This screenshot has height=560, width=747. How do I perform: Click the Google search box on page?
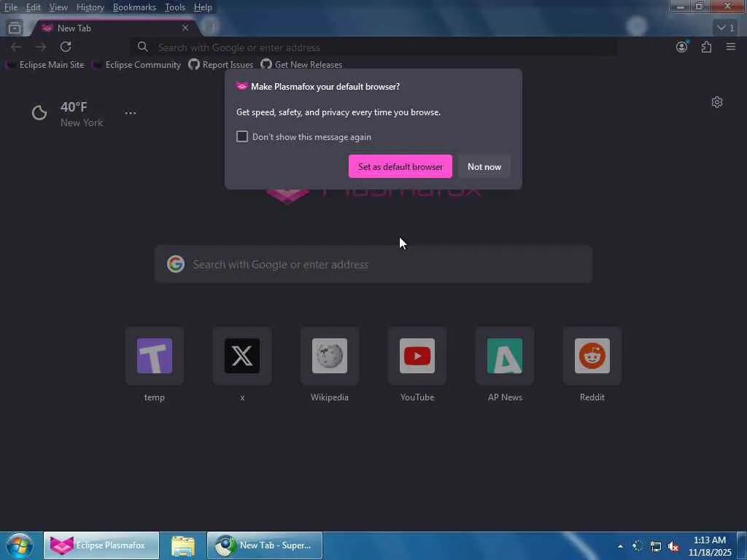tap(373, 264)
